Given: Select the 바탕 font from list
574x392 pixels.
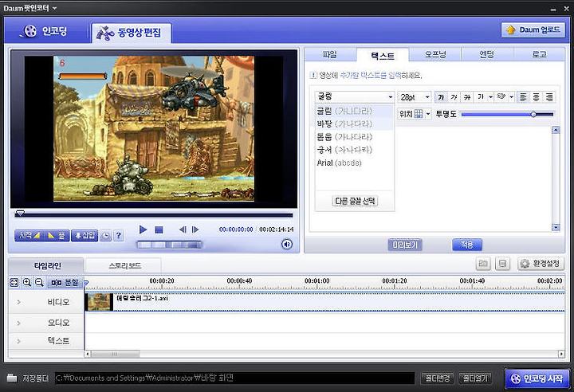Looking at the screenshot, I should 354,123.
